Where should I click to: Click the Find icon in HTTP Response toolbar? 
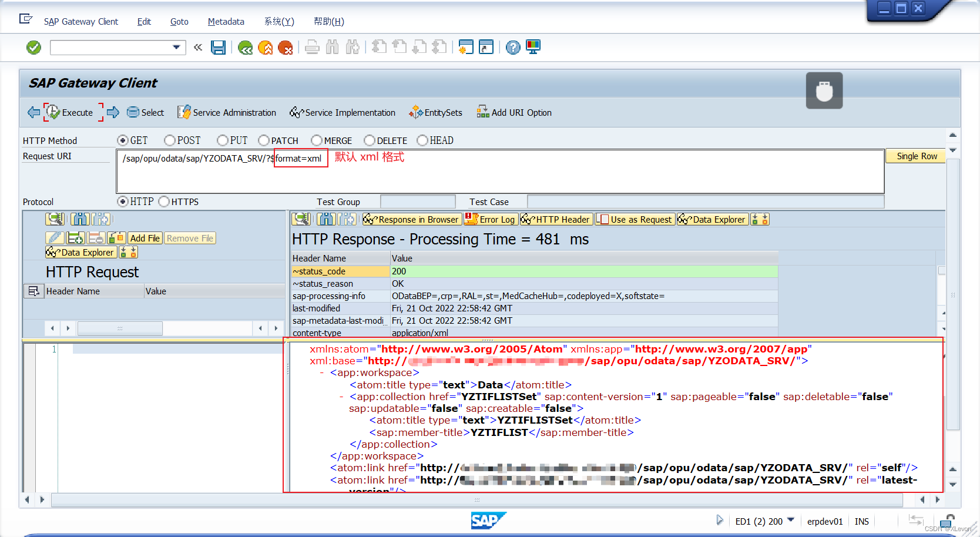(x=327, y=219)
